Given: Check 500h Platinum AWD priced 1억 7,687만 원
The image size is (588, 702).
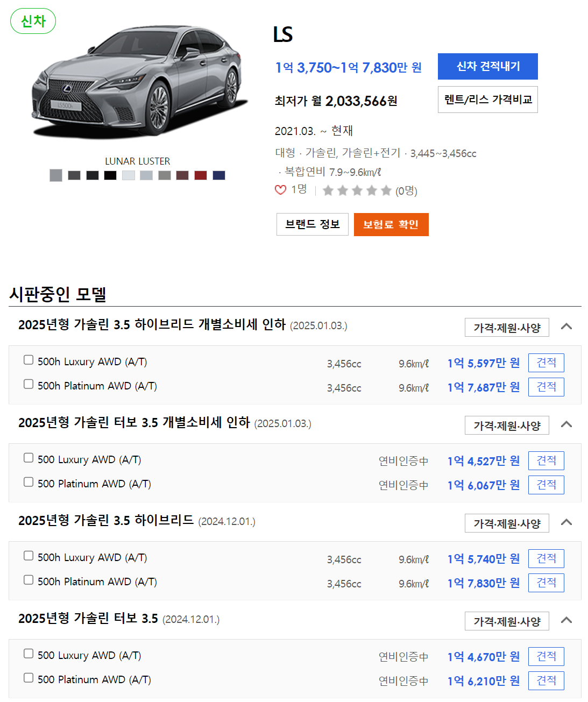Looking at the screenshot, I should (29, 384).
